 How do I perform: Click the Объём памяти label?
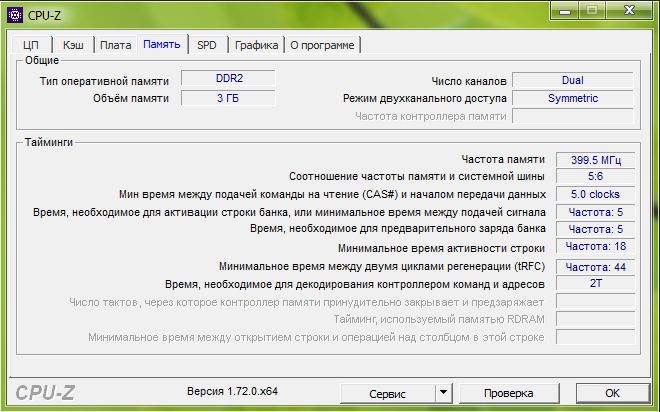[131, 98]
